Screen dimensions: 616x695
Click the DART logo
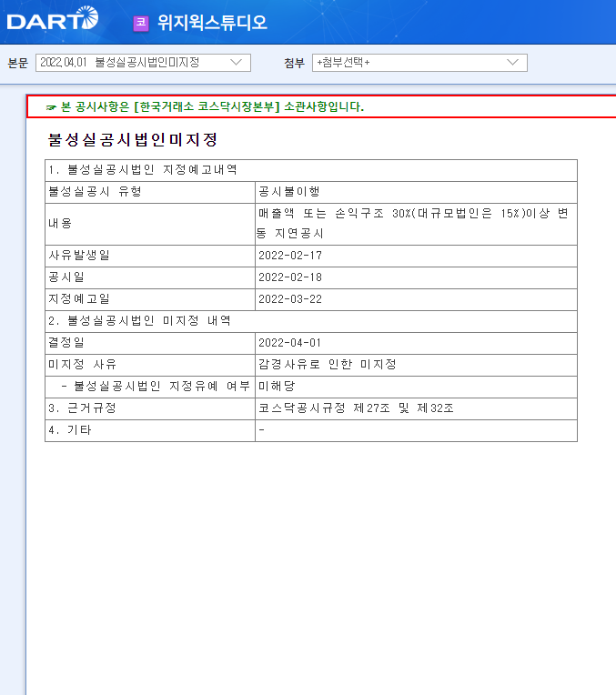tap(53, 18)
